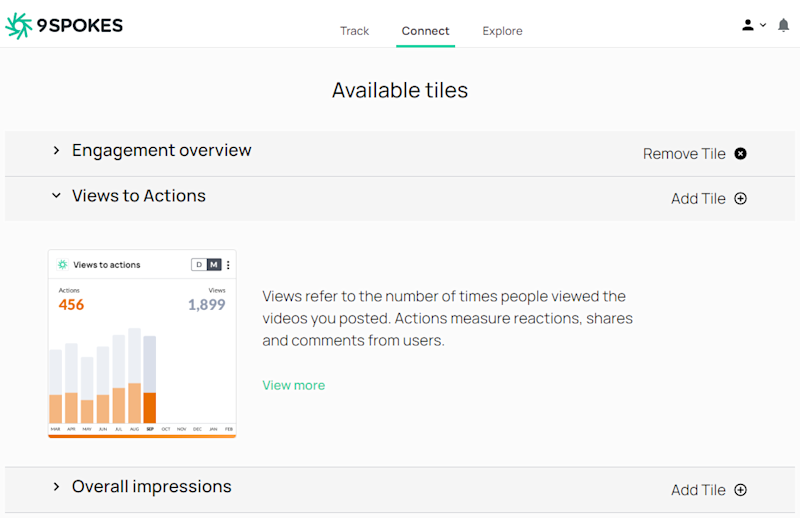Click the Views to actions tile title

coord(107,265)
